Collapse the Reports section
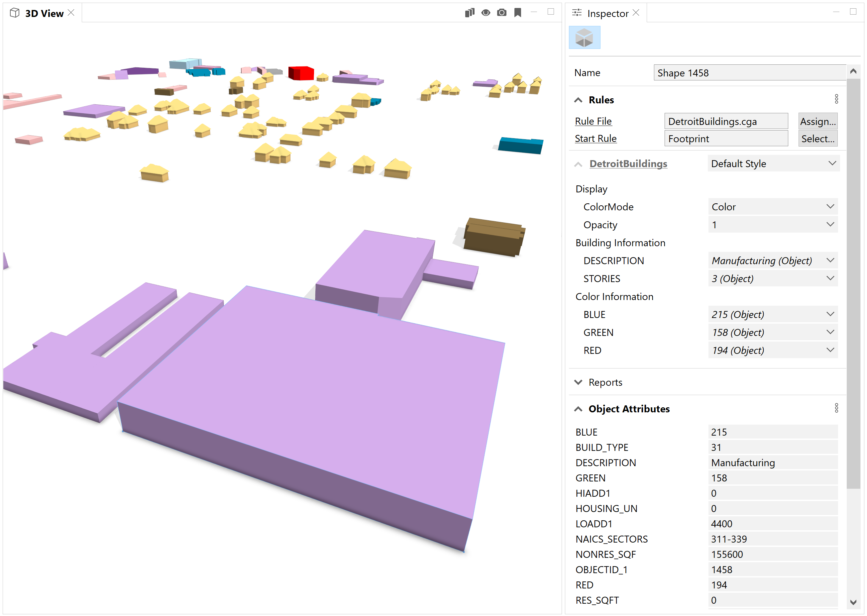 tap(579, 382)
